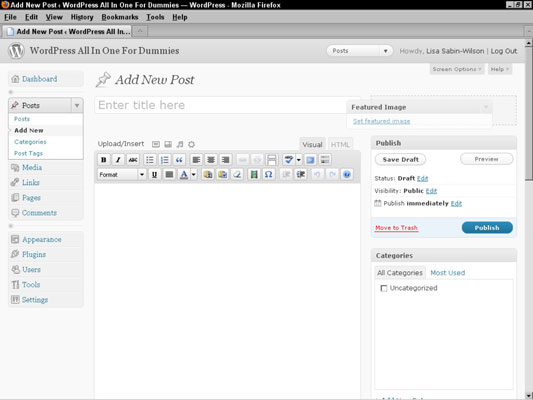The image size is (533, 400).
Task: Open spellchecker language dropdown arrow
Action: pos(298,160)
